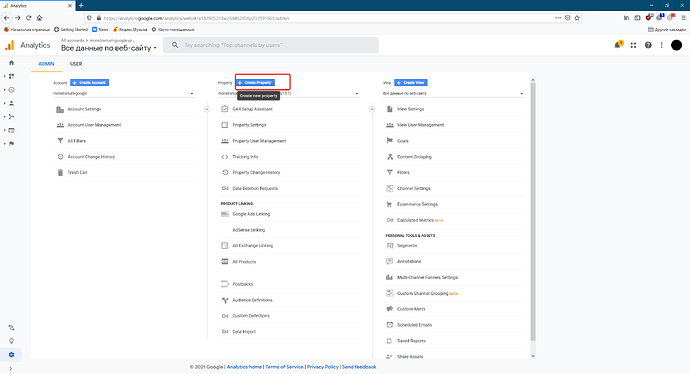Viewport: 690px width, 374px height.
Task: Click the browser bookmark star icon
Action: pyautogui.click(x=577, y=18)
